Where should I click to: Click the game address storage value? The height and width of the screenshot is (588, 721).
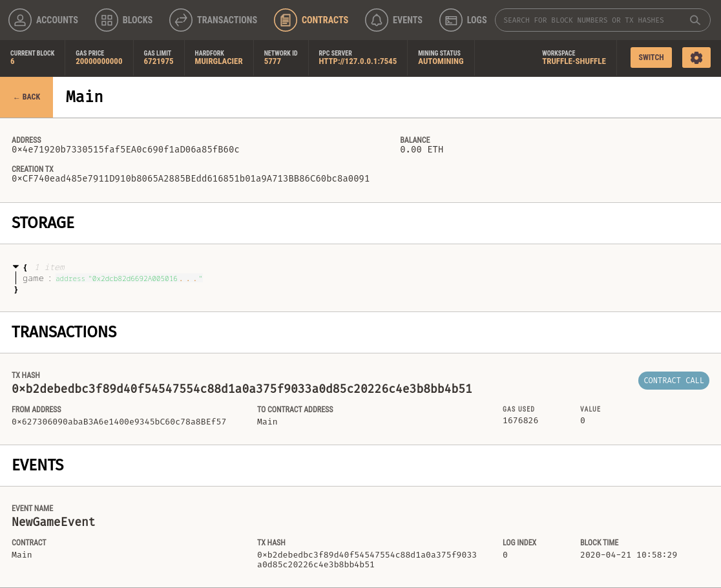pyautogui.click(x=129, y=278)
